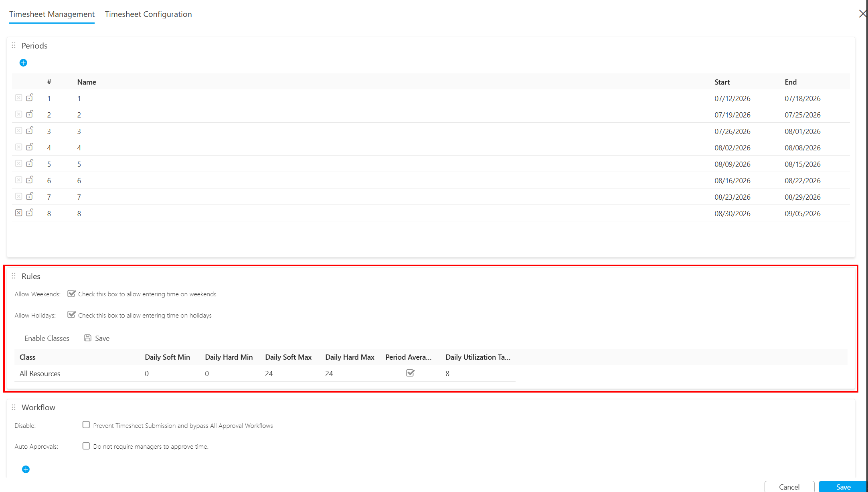Toggle the lock icon for period 4
868x492 pixels.
tap(30, 147)
